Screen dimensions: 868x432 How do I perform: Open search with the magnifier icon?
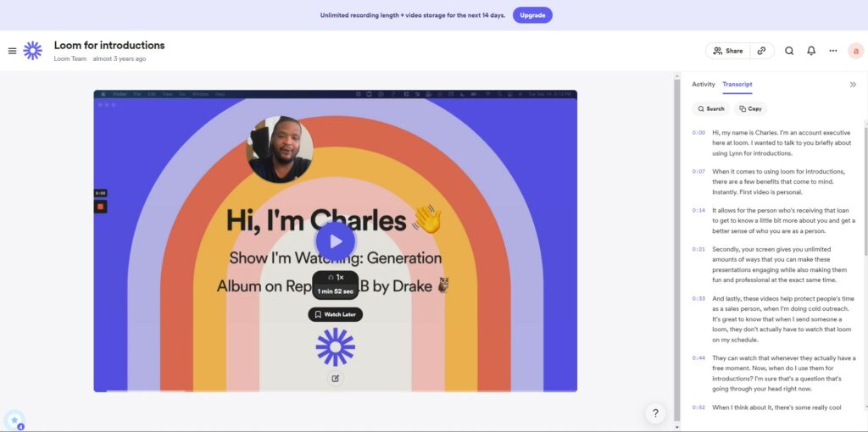click(789, 51)
